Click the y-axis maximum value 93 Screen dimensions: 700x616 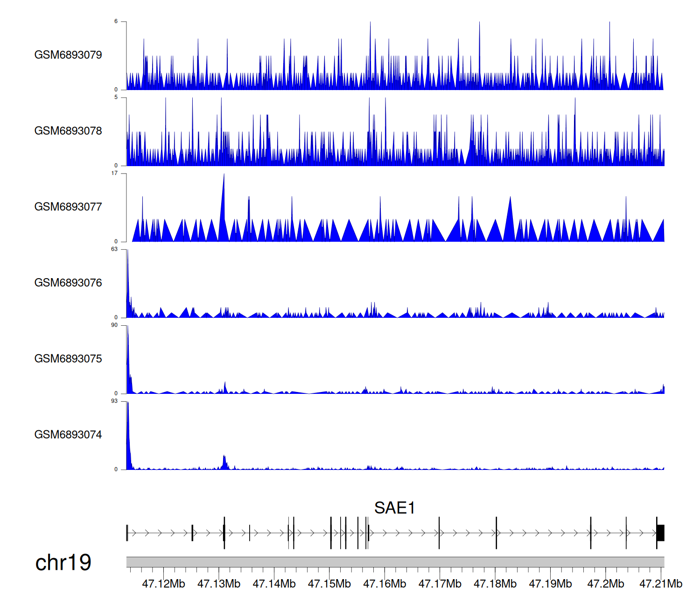114,401
